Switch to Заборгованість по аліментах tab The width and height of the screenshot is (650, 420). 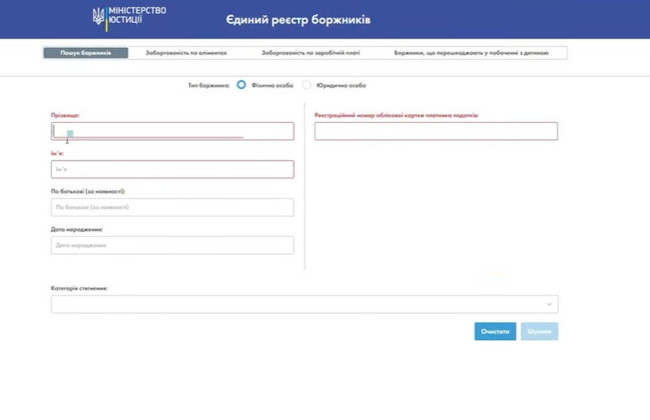tap(186, 53)
